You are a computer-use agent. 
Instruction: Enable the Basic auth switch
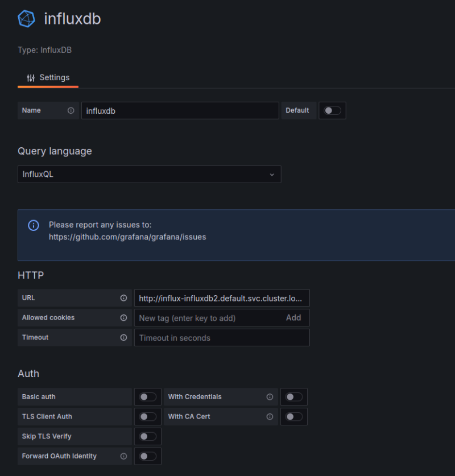coord(147,397)
